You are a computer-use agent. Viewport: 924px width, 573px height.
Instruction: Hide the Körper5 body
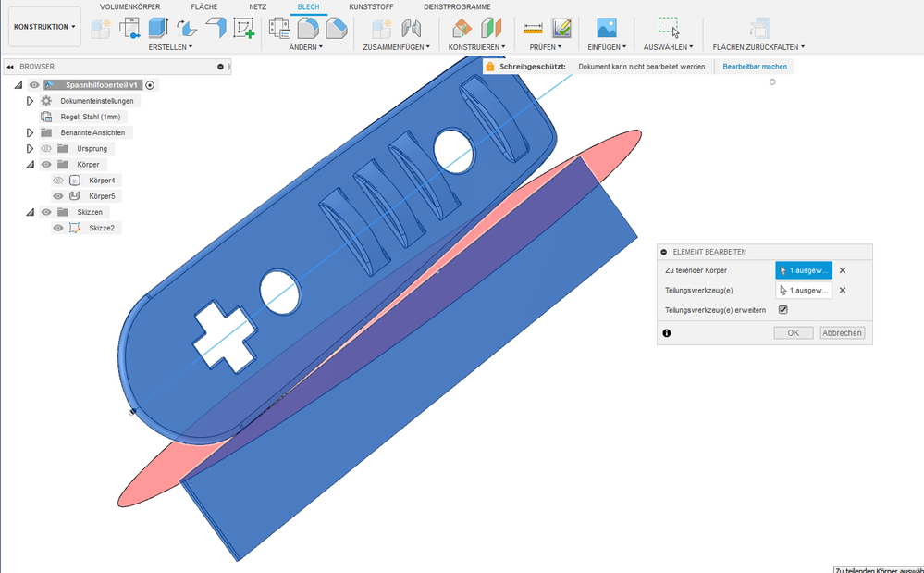pos(57,195)
